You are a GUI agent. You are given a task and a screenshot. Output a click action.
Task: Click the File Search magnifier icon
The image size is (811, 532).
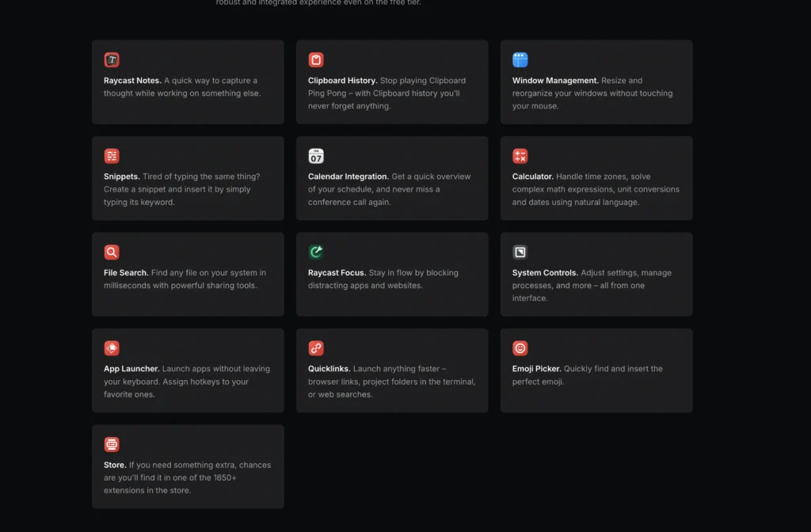pyautogui.click(x=112, y=253)
